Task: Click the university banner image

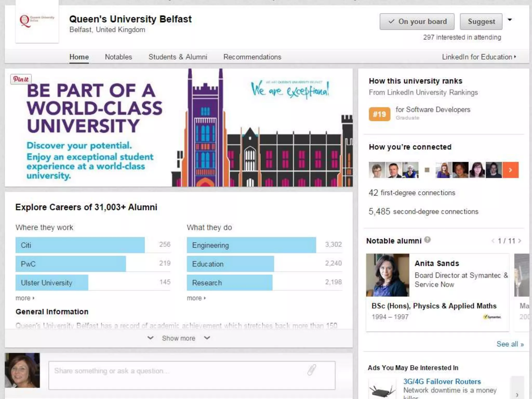Action: (179, 128)
